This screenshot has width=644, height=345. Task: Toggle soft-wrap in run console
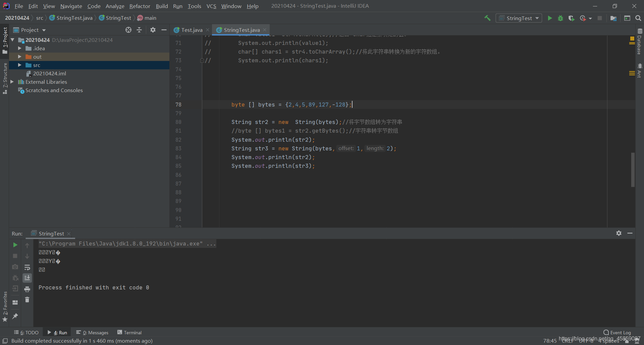coord(27,267)
